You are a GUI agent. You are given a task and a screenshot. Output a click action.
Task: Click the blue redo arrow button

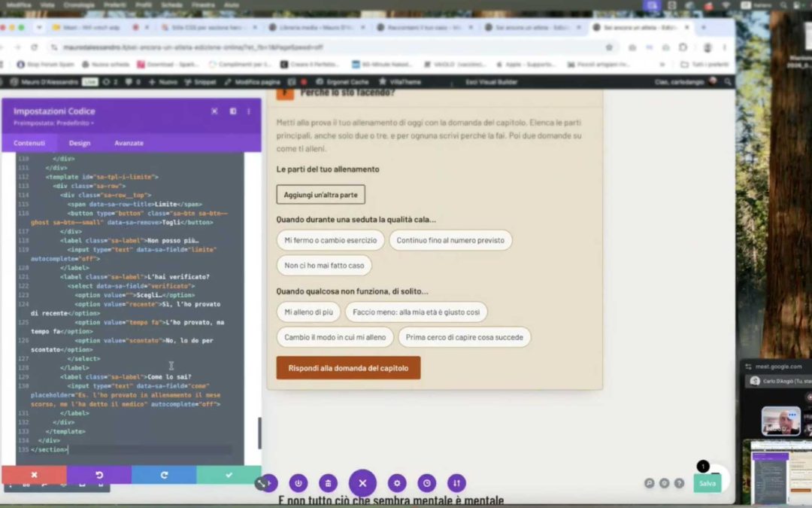click(x=164, y=475)
